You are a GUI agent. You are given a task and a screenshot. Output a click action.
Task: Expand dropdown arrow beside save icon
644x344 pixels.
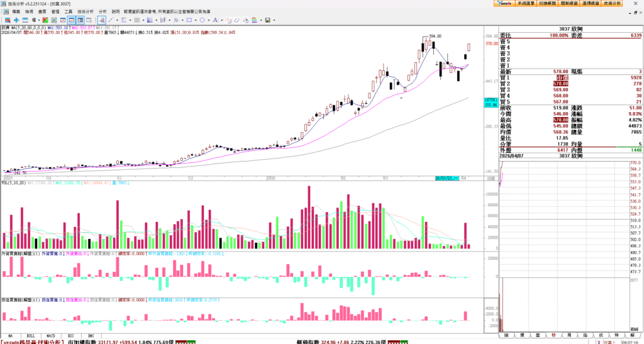click(x=274, y=20)
